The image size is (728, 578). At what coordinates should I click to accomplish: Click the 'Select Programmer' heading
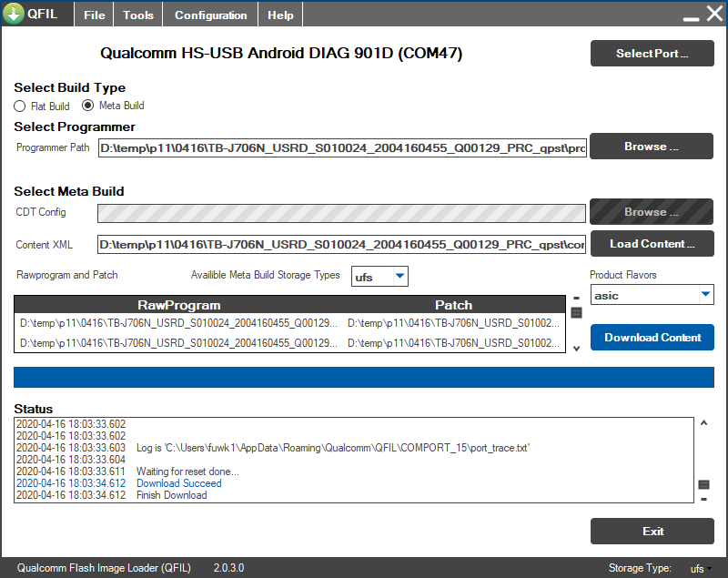[75, 127]
